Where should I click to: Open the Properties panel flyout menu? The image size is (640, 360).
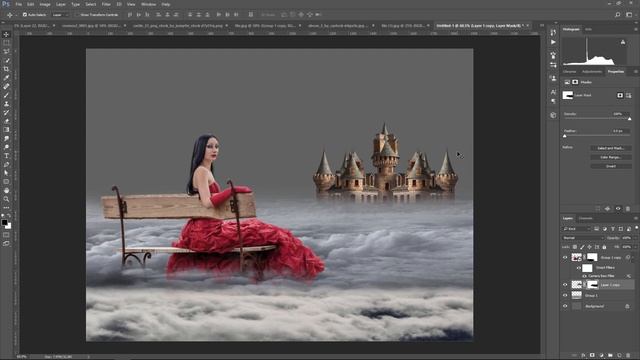(636, 72)
